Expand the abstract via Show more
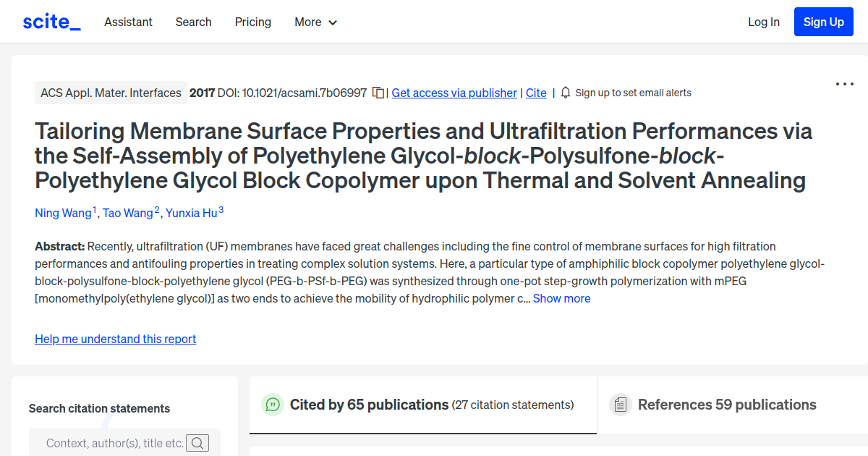Image resolution: width=868 pixels, height=456 pixels. point(562,298)
